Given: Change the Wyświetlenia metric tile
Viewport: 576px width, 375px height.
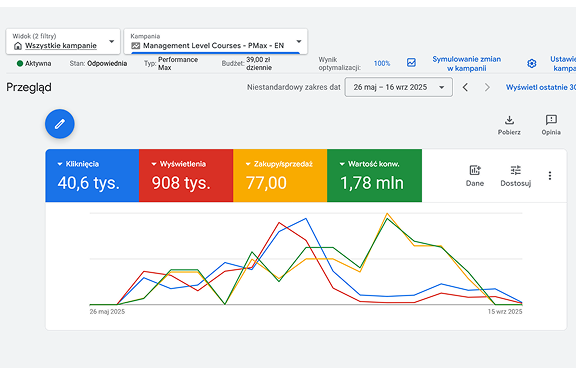Looking at the screenshot, I should pyautogui.click(x=186, y=176).
